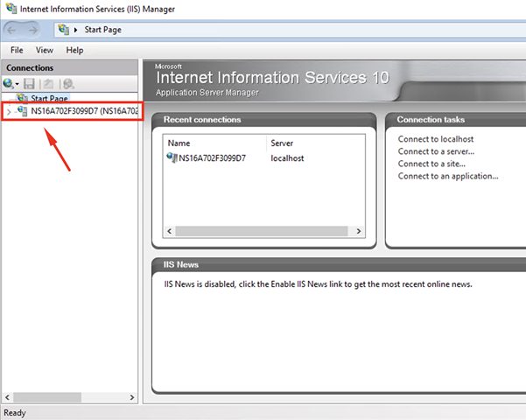Click the Connections pane scroll left arrow
The image size is (526, 420).
click(7, 397)
